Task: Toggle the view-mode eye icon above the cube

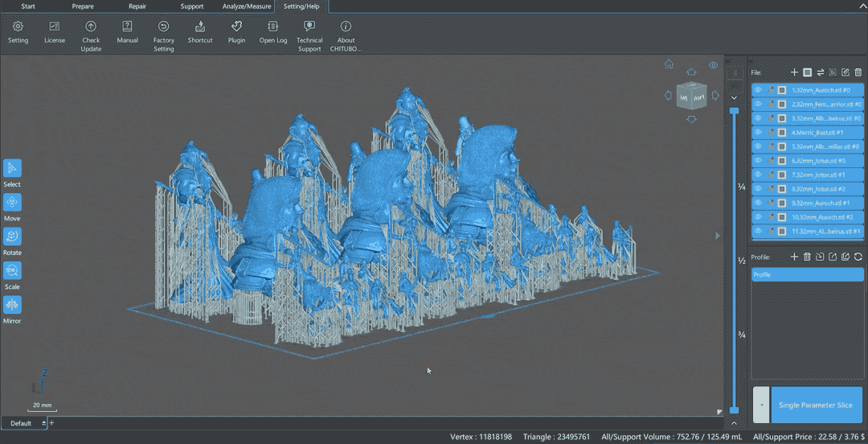Action: coord(713,65)
